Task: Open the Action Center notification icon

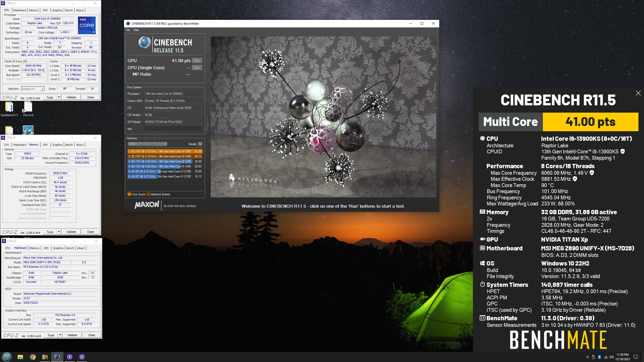Action: (x=636, y=357)
